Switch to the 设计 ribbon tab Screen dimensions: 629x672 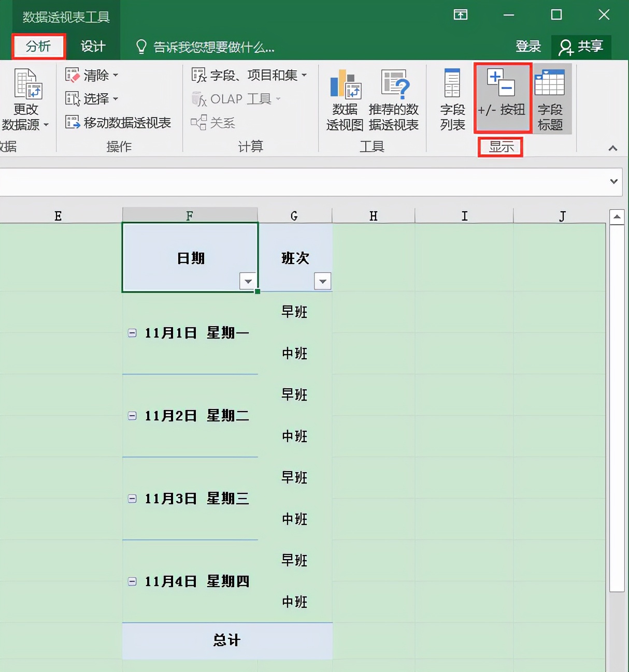(93, 47)
